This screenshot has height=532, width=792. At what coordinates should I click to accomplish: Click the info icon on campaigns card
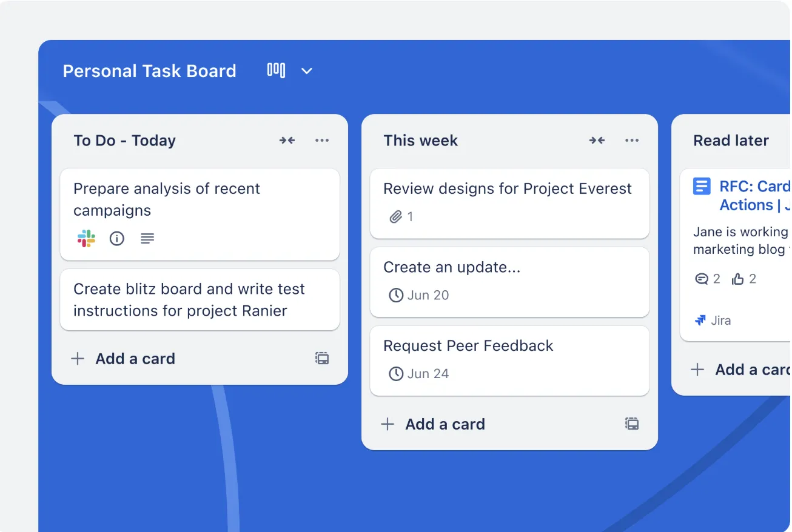[116, 238]
